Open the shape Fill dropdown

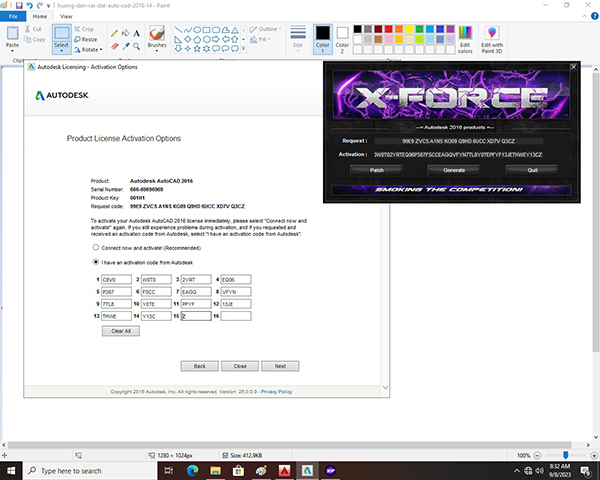[260, 39]
